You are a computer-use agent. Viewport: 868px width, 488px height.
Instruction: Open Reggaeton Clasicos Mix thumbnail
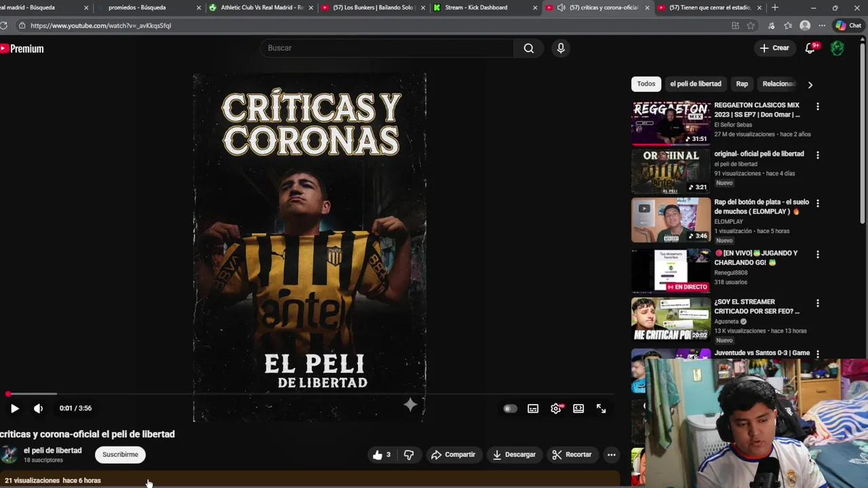(671, 123)
